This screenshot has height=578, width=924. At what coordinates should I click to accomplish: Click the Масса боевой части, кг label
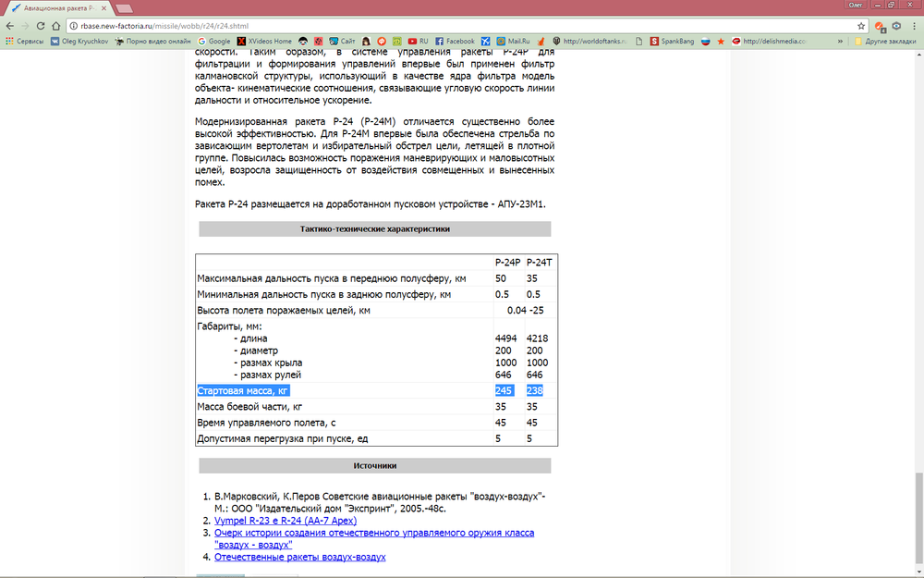[249, 406]
